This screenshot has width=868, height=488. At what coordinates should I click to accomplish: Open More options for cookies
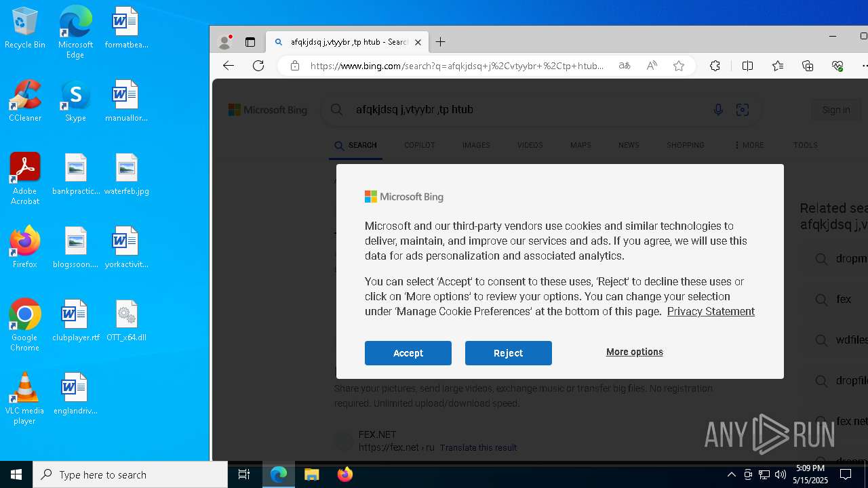pos(635,352)
